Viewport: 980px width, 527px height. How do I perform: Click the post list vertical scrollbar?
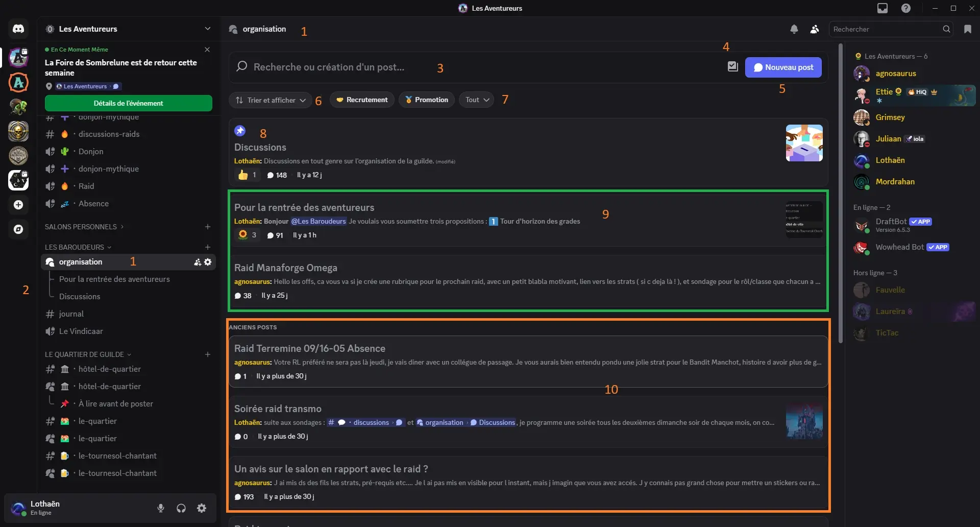(841, 194)
